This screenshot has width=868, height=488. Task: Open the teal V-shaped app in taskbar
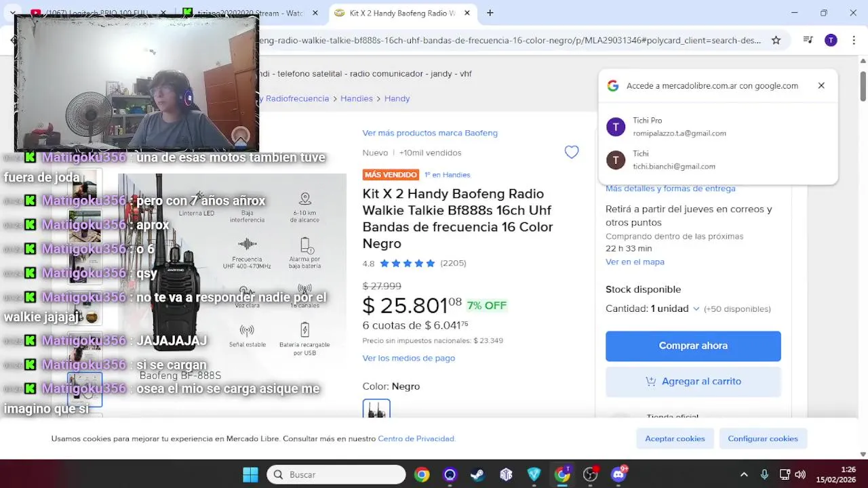point(534,474)
